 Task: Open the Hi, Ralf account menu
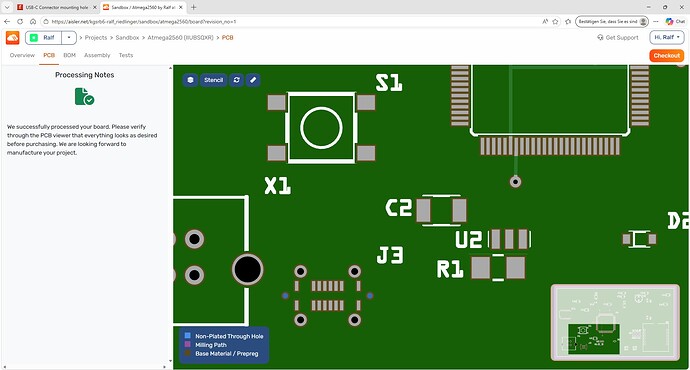click(667, 37)
